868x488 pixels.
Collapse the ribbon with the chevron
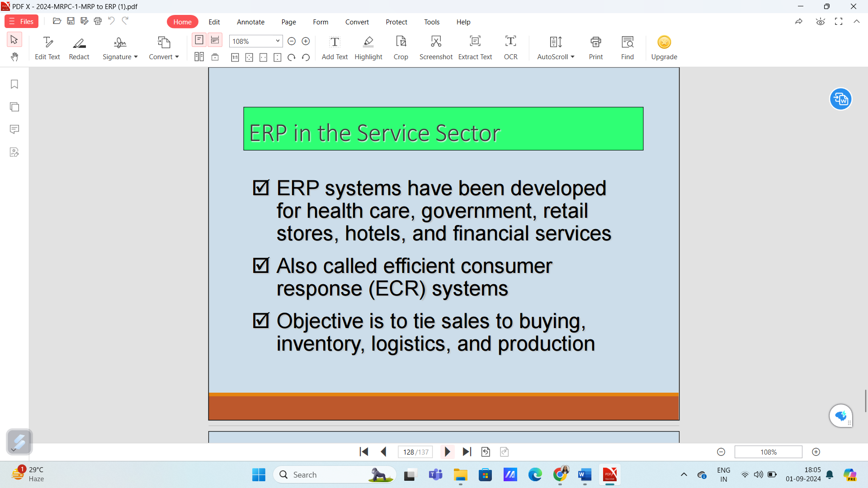[x=857, y=21]
